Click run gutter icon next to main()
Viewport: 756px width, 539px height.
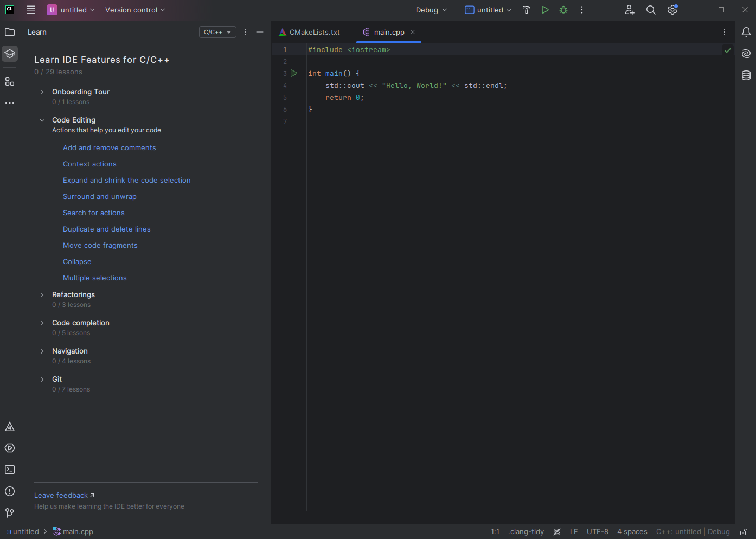click(x=294, y=73)
